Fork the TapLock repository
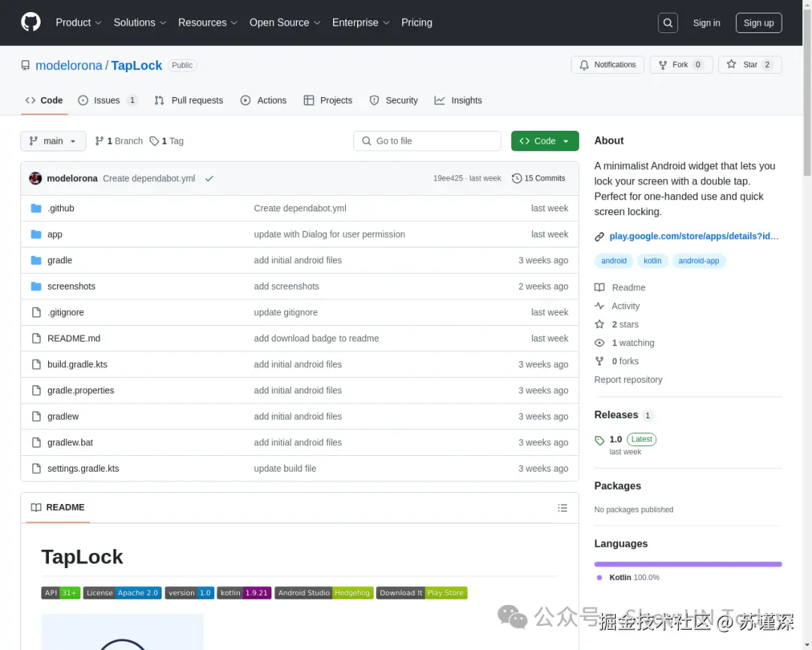This screenshot has width=812, height=650. (681, 65)
